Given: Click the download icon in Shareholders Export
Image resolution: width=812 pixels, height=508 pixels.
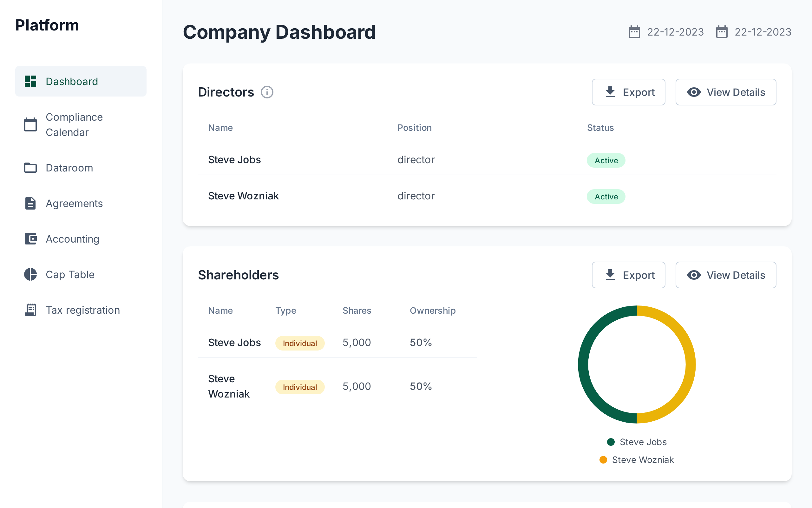Looking at the screenshot, I should coord(610,275).
